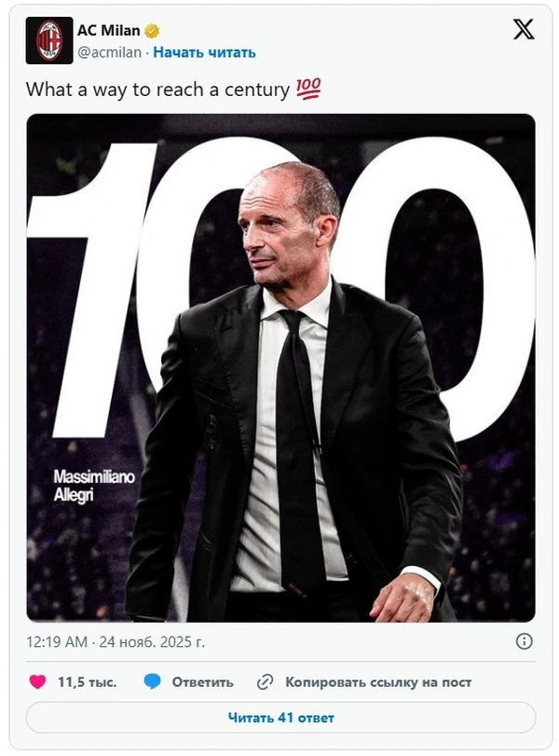Select Копировать ссылку на пост
559x756 pixels.
click(x=377, y=682)
